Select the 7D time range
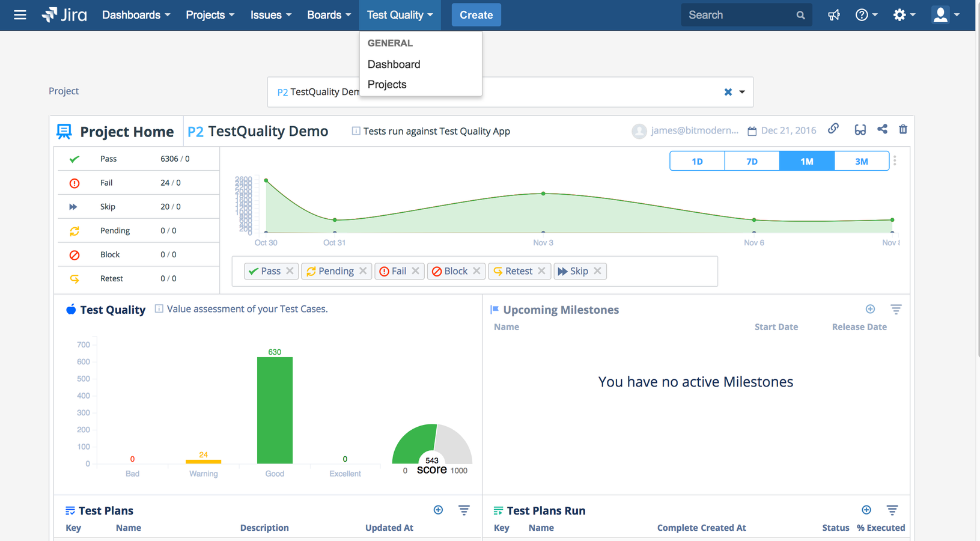 coord(752,161)
